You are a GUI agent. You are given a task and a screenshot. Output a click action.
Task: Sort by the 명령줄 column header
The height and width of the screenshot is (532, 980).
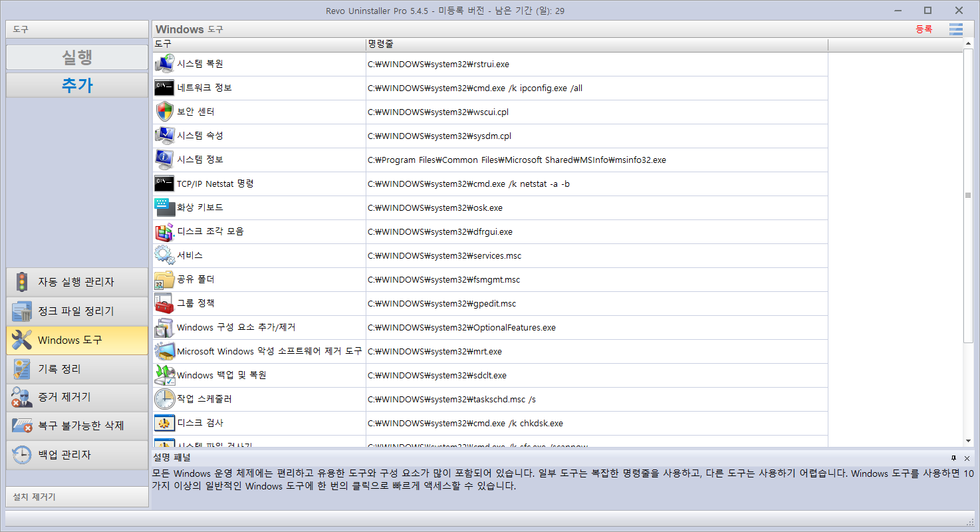pos(597,45)
